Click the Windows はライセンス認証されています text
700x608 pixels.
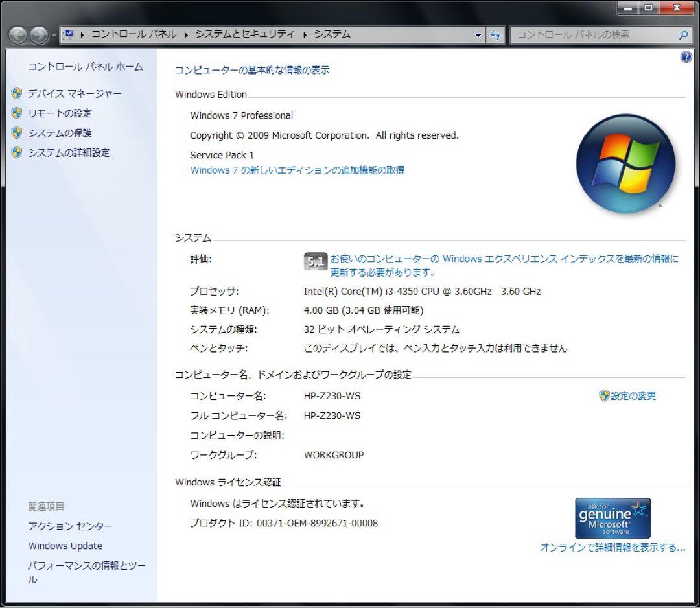coord(277,504)
